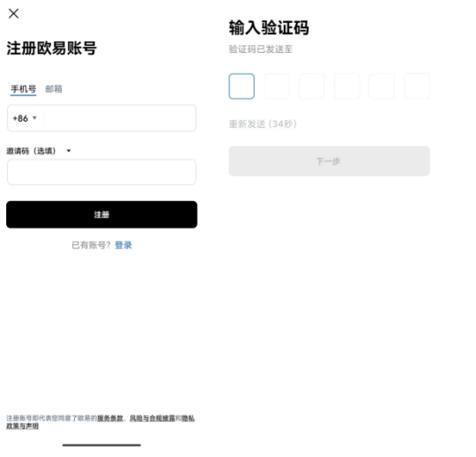Close the registration screen with X icon

click(x=13, y=13)
